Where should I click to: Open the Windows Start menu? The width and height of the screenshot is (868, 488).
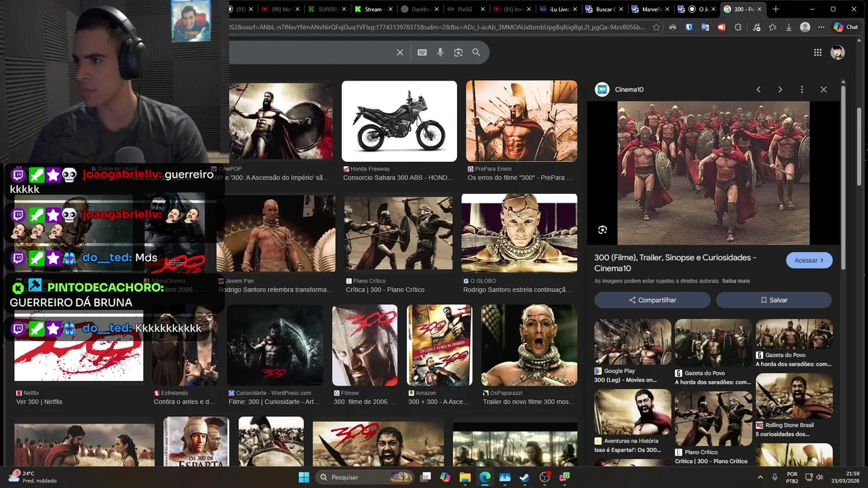(x=303, y=477)
